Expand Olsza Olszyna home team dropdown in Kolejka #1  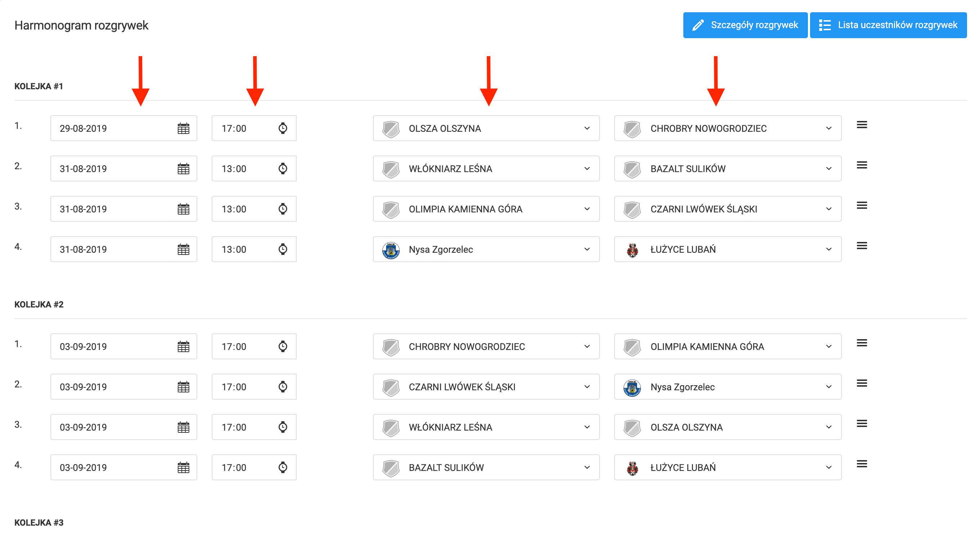[587, 129]
